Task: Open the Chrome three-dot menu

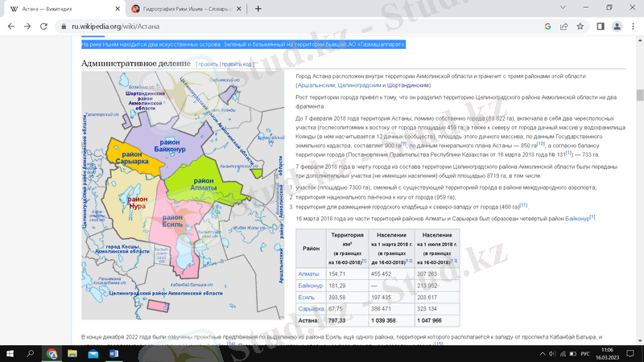Action: point(633,26)
